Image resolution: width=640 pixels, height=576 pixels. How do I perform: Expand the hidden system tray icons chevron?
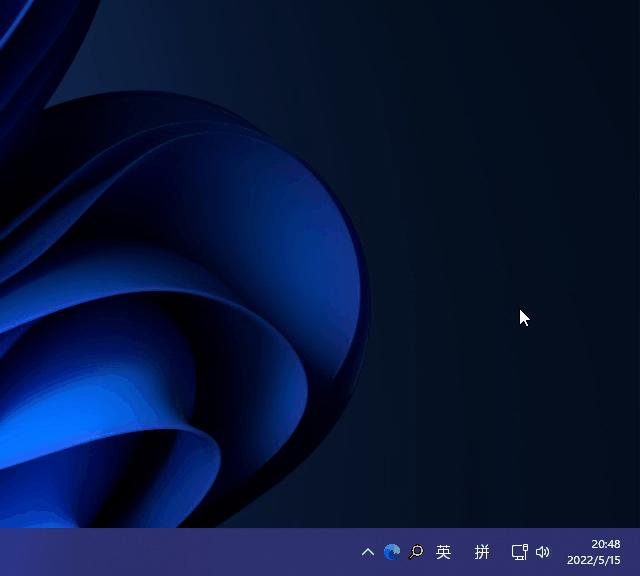(367, 552)
